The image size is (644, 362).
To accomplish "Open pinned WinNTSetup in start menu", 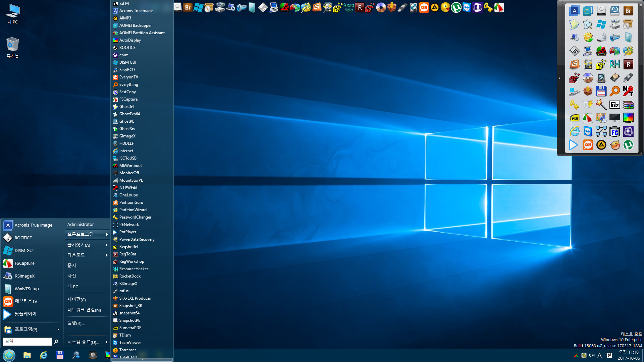I will click(x=33, y=289).
